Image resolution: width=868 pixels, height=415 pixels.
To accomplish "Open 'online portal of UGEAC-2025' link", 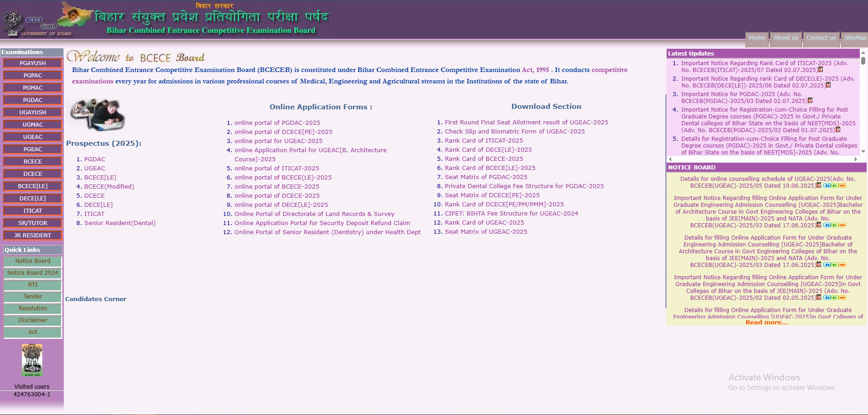I will tap(279, 141).
